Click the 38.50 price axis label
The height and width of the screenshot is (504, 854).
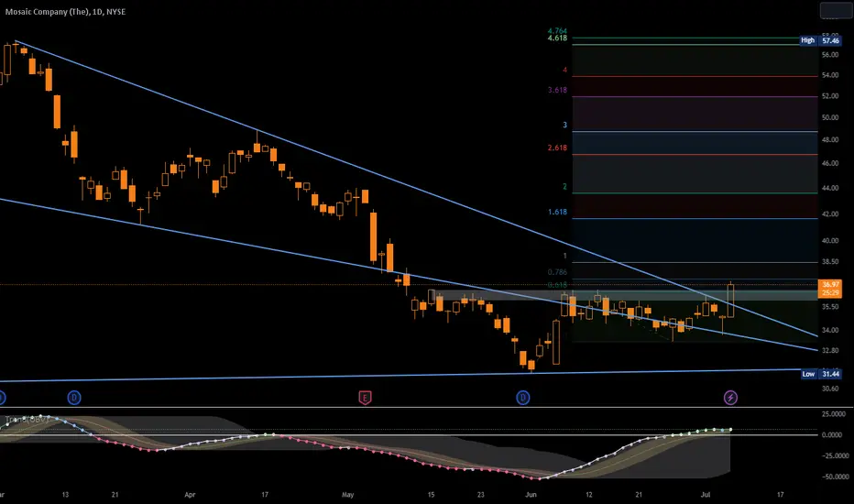[830, 261]
